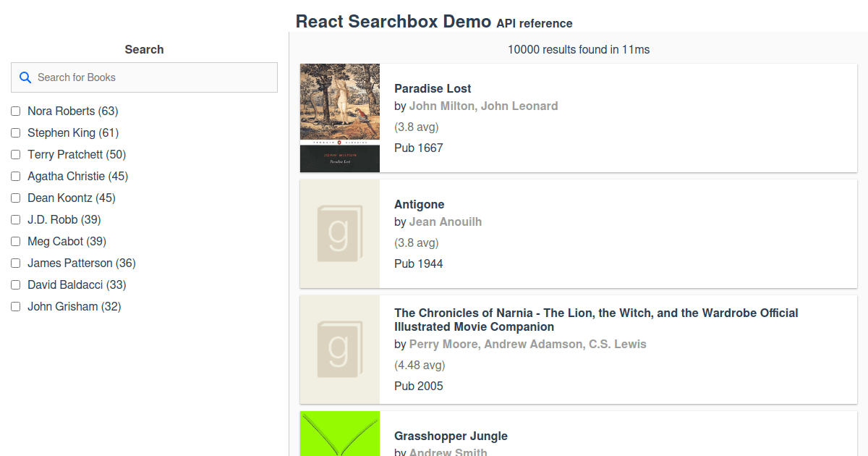Select the Meg Cabot checkbox

[15, 241]
